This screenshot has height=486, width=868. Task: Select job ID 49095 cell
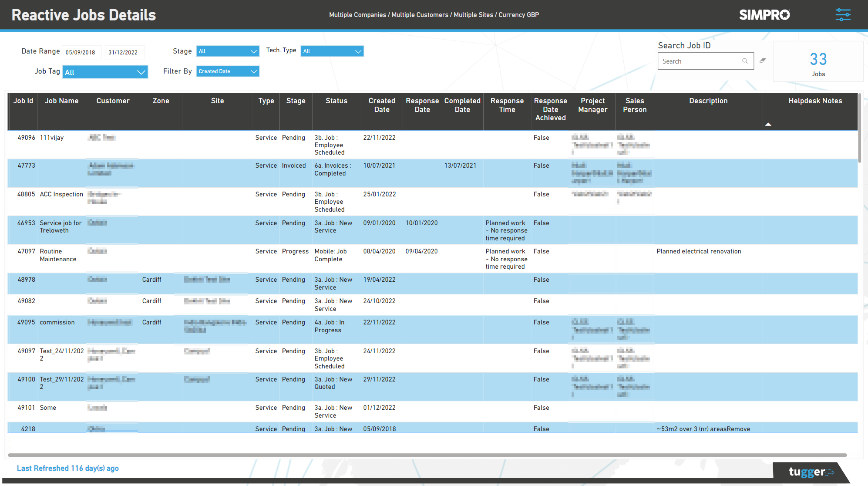[26, 322]
